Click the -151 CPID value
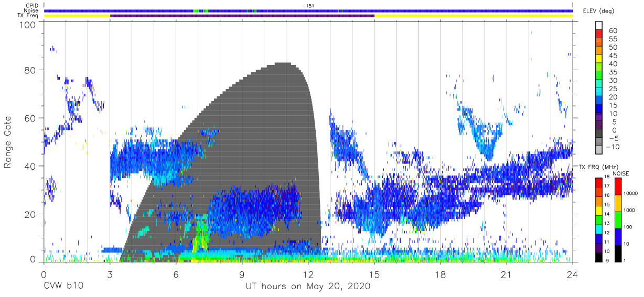This screenshot has width=644, height=297. click(308, 5)
